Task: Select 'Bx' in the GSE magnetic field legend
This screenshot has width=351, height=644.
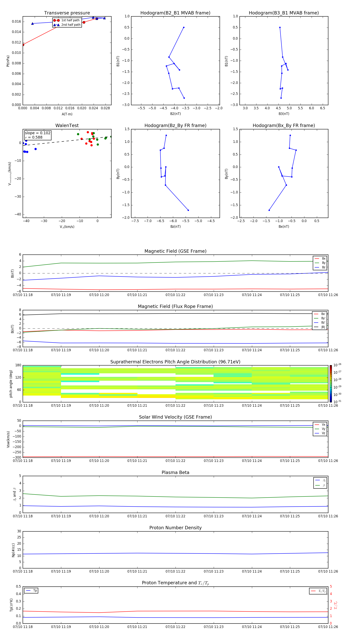Action: (320, 259)
